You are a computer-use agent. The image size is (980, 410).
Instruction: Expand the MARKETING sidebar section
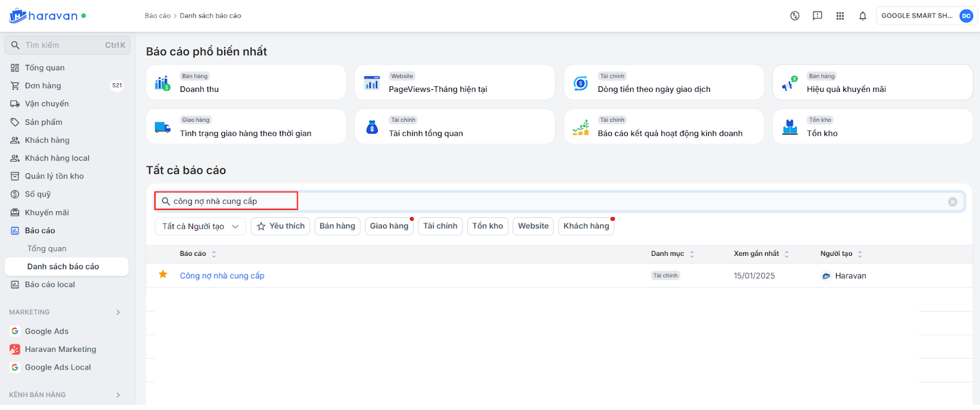click(118, 313)
